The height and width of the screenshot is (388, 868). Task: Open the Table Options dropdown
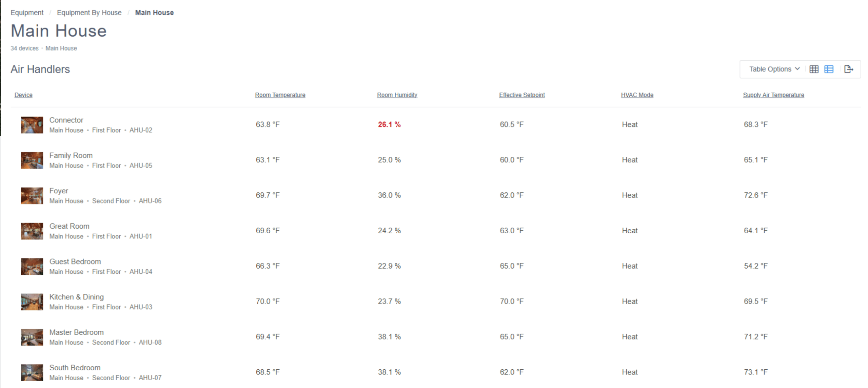click(774, 69)
